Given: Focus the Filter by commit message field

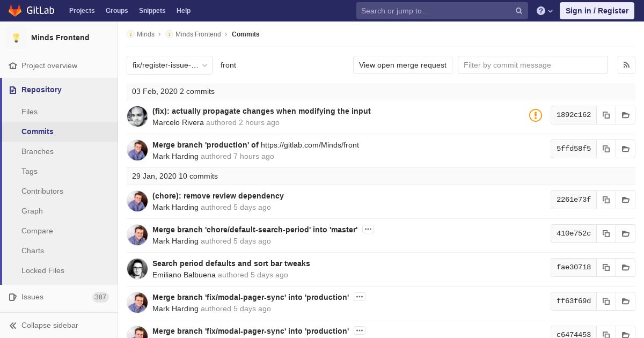Looking at the screenshot, I should pos(532,65).
